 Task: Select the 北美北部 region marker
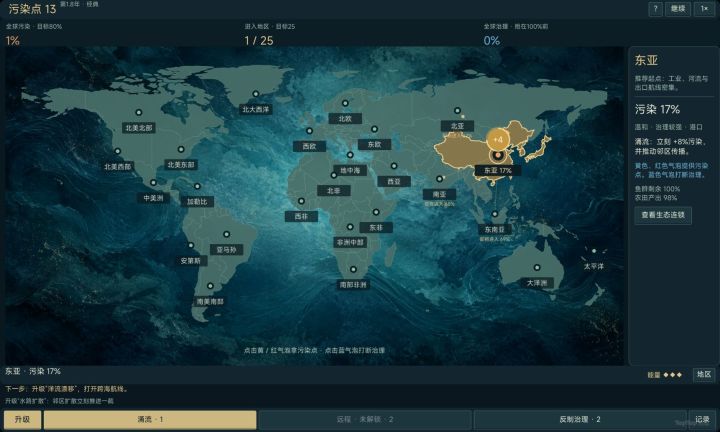coord(138,112)
